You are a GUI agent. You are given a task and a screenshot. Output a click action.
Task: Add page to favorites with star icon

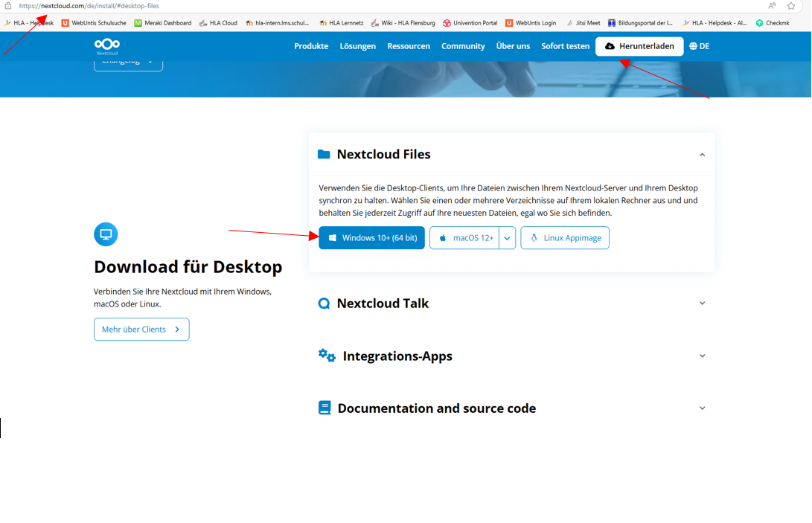790,6
